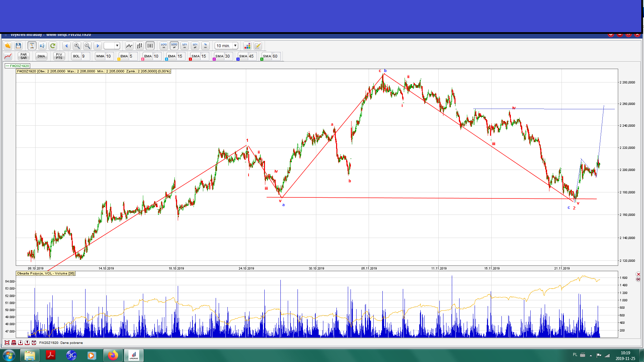The image size is (644, 362).
Task: Click the BOL Bollinger bands button
Action: click(x=76, y=56)
